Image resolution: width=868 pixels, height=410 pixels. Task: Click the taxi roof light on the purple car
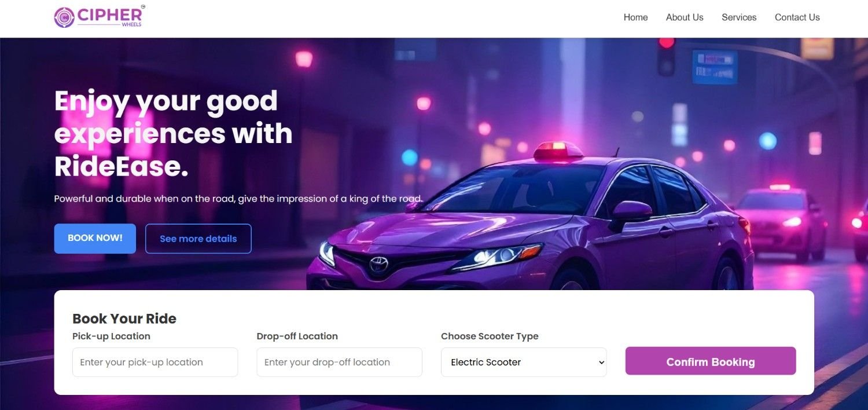pos(558,151)
